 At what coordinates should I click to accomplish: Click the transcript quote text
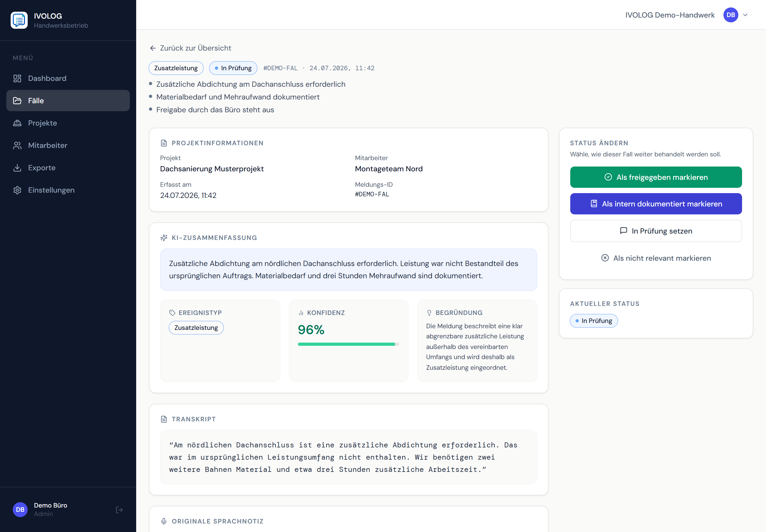point(343,457)
